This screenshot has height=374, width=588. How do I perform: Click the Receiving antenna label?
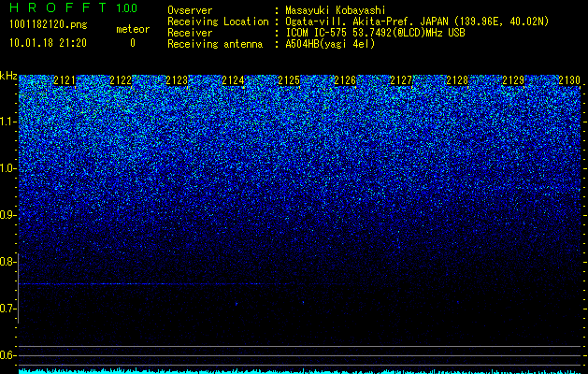(215, 44)
